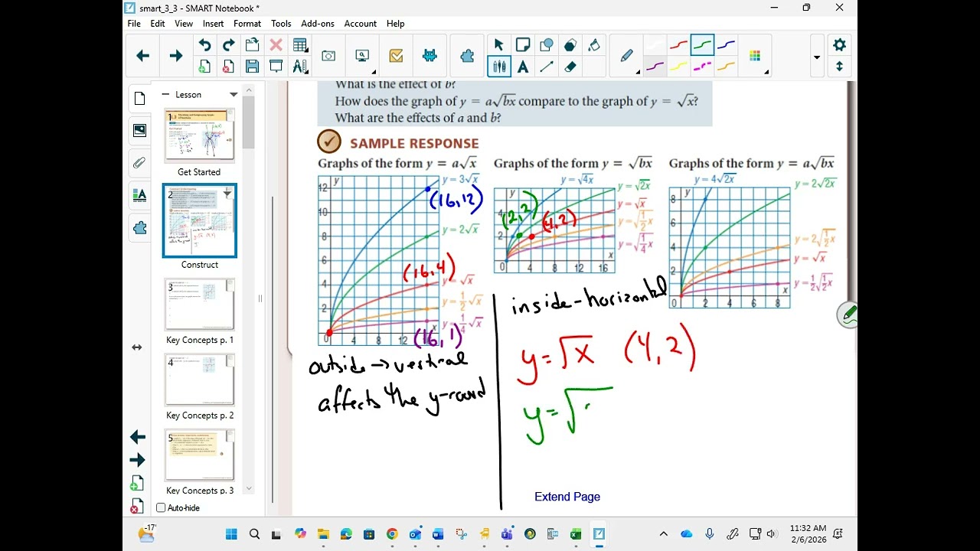
Task: Select the Text tool
Action: click(523, 67)
